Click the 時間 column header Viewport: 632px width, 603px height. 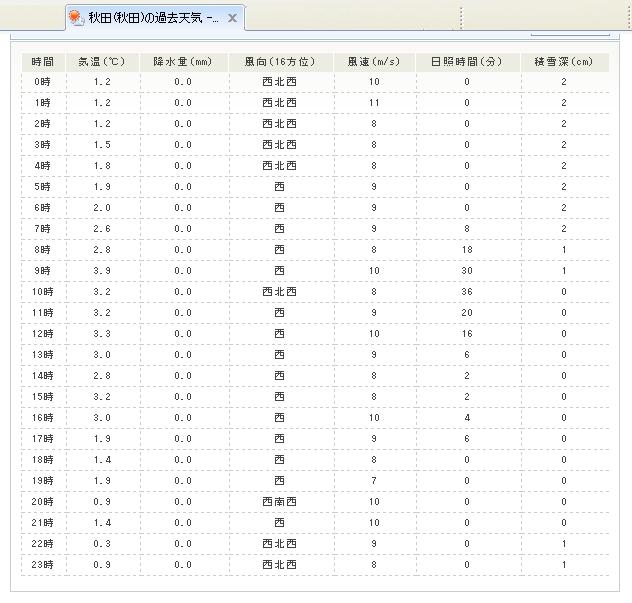(x=42, y=62)
